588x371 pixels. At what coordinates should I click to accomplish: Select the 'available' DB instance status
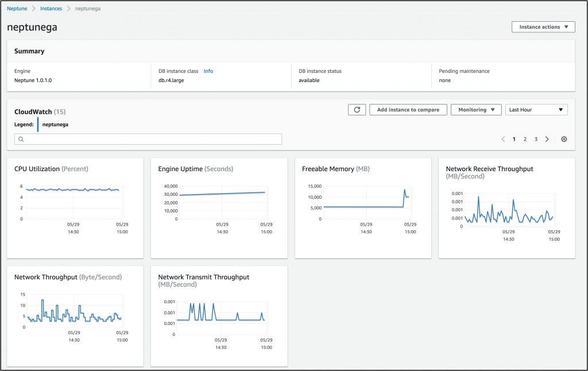pyautogui.click(x=309, y=80)
